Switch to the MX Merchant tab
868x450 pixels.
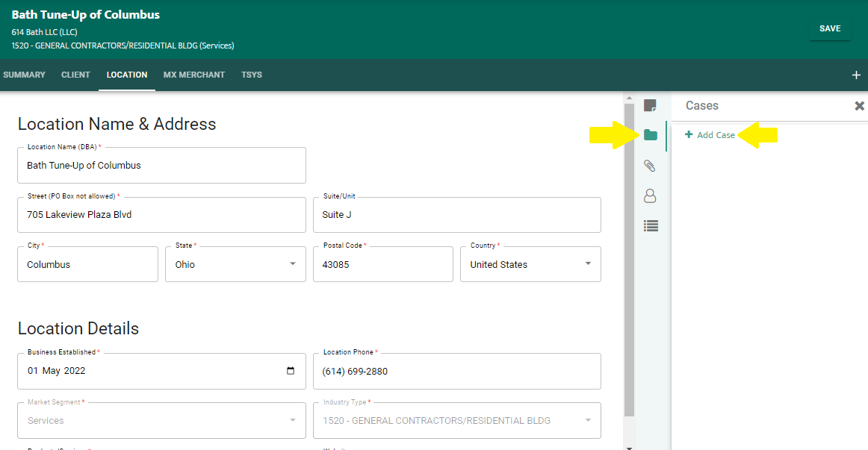(194, 75)
